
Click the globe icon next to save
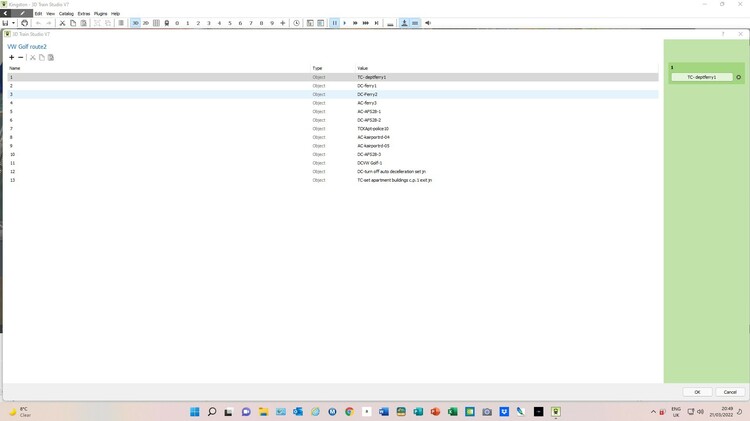24,23
